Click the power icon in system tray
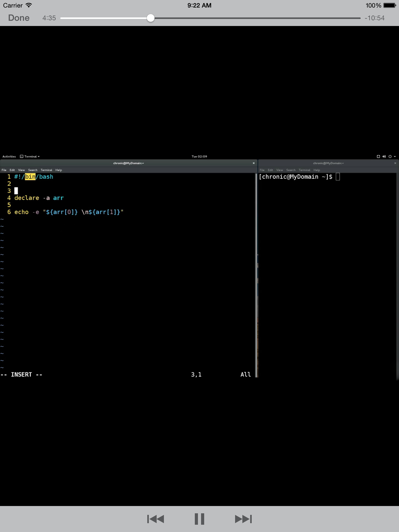This screenshot has width=399, height=532. click(x=390, y=156)
